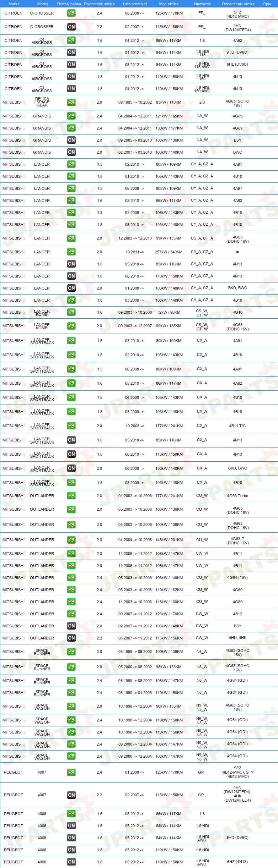
Task: Click body cell 1.6 HDi 115 AWC
Action: [202, 65]
